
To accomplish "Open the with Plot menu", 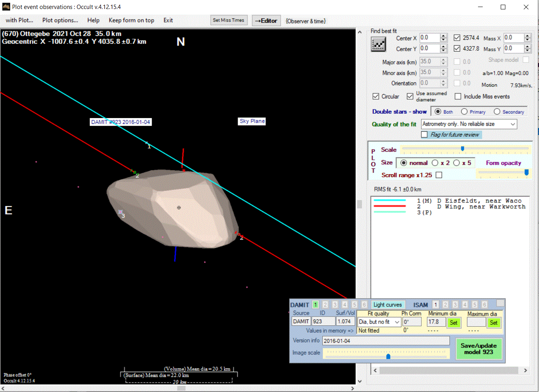I will (19, 20).
